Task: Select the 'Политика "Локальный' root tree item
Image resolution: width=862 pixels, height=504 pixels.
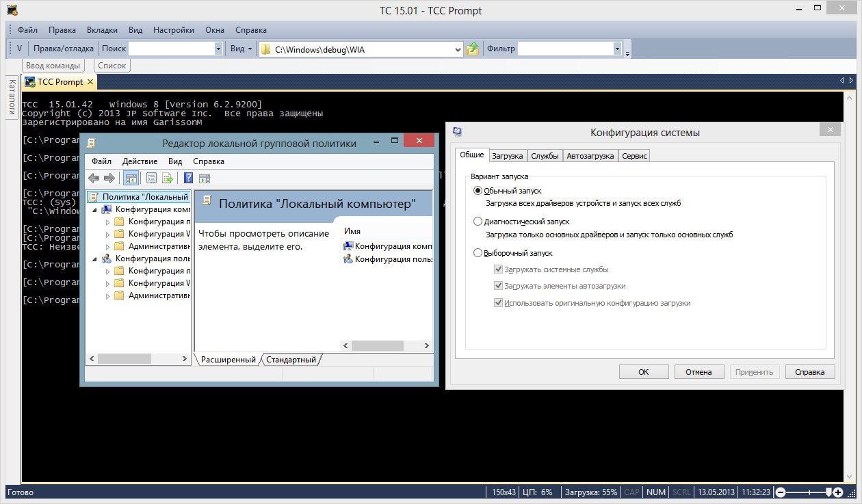Action: (x=138, y=197)
